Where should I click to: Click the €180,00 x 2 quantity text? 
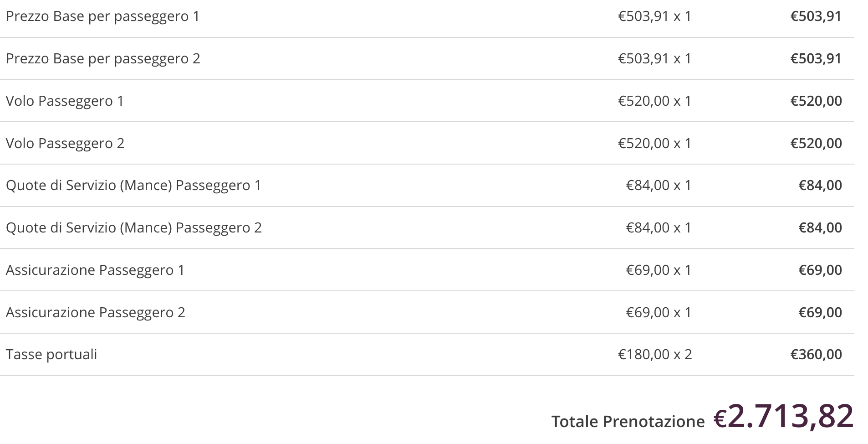click(655, 355)
